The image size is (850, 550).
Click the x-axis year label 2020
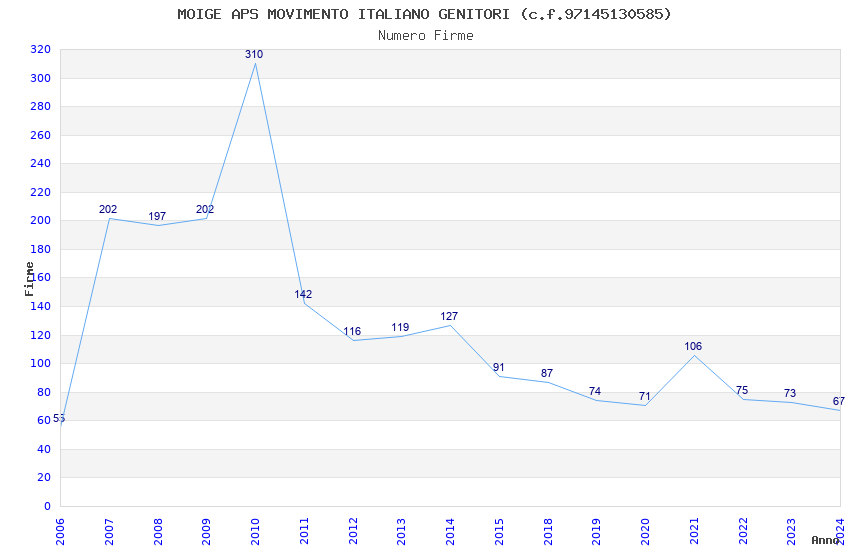(x=645, y=532)
